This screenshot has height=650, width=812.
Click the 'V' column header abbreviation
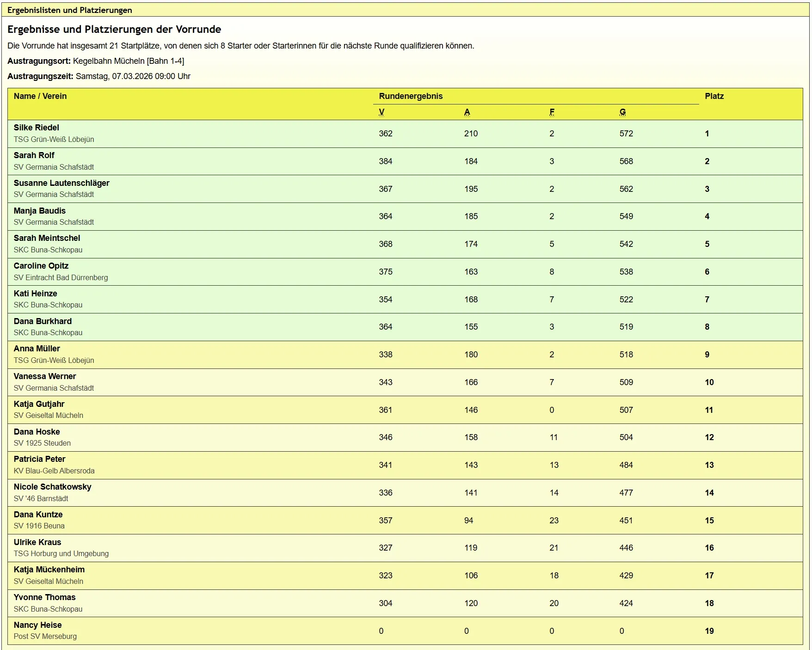tap(381, 112)
